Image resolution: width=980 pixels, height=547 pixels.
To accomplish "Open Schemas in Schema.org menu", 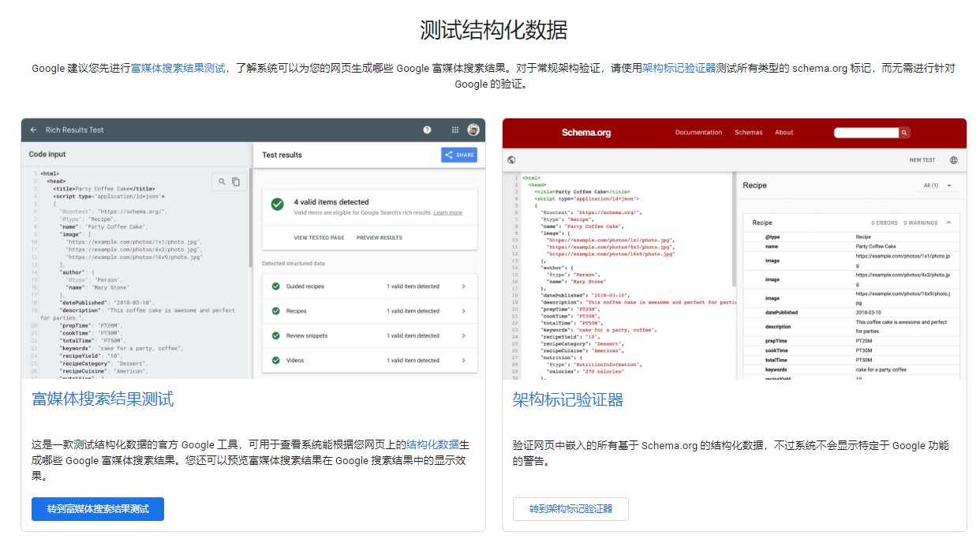I will pos(748,133).
